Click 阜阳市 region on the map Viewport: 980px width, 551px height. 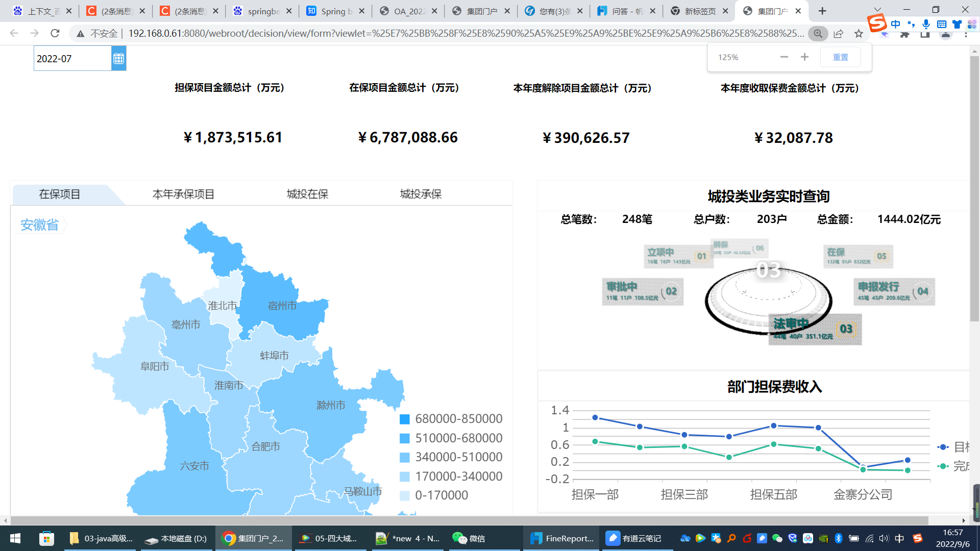click(x=155, y=366)
